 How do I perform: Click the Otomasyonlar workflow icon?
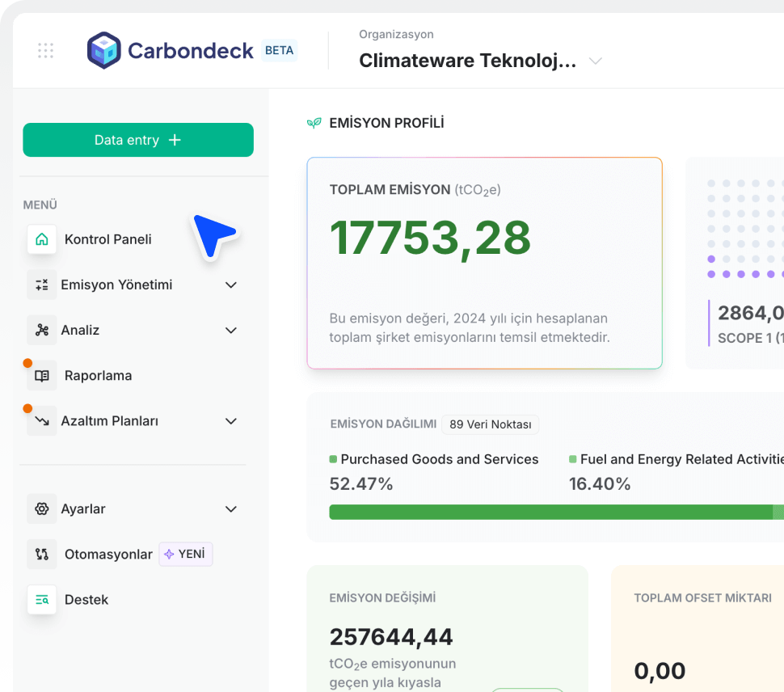[x=41, y=554]
